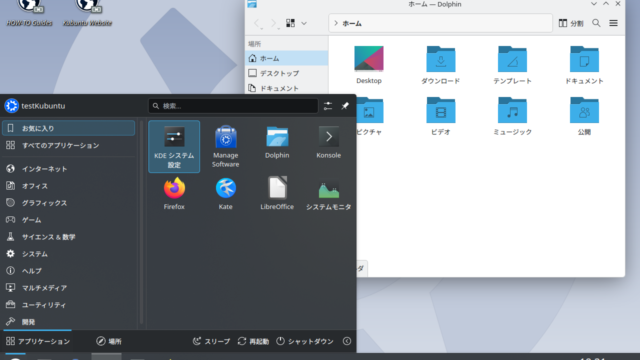Screen dimensions: 640x360
Task: Select ダウンロード folder
Action: pyautogui.click(x=440, y=64)
